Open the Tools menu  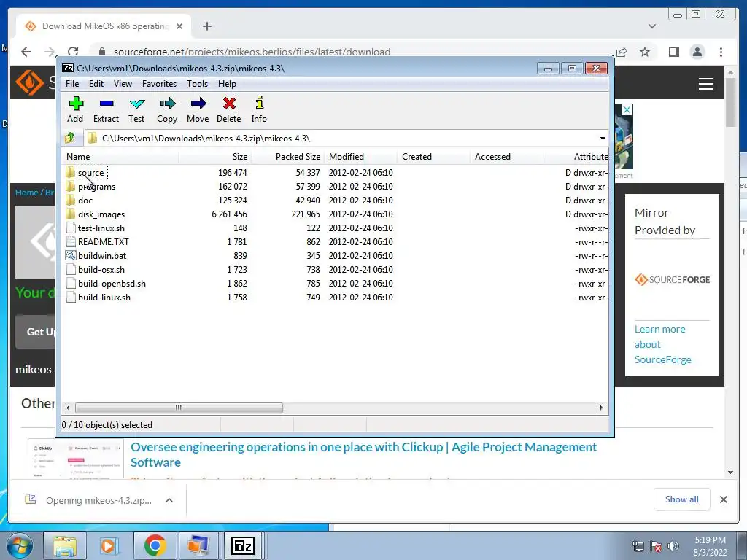click(197, 84)
